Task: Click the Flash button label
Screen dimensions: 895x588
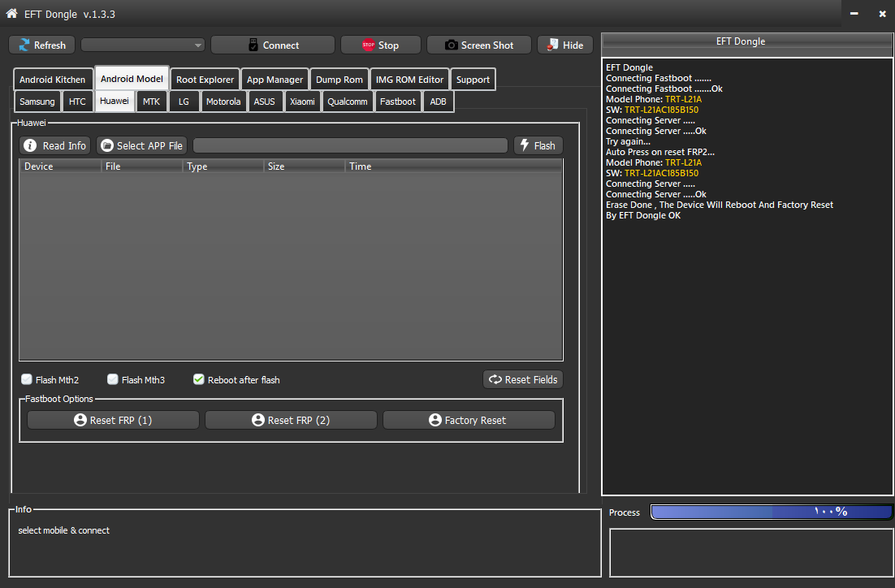Action: tap(544, 145)
